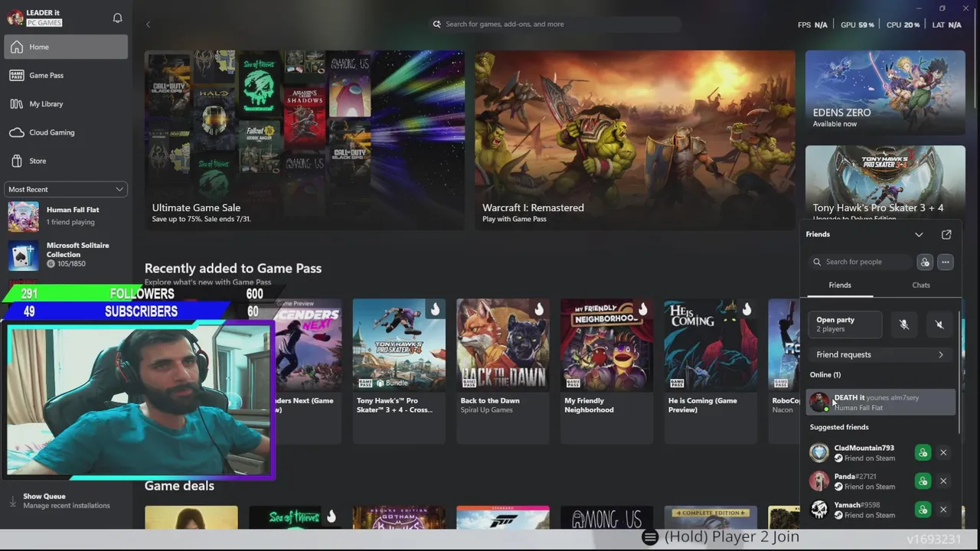Click Game deals heading
Screen dimensions: 980x551
pos(179,486)
